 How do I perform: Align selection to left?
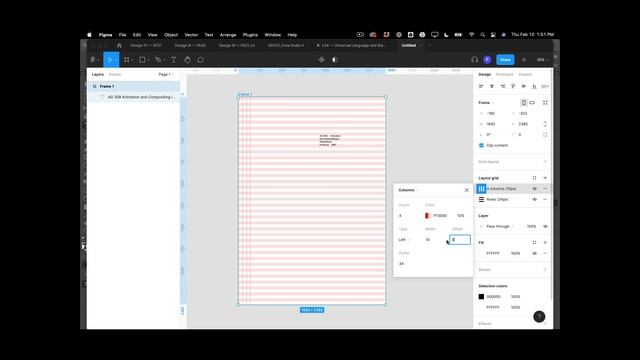pos(481,86)
